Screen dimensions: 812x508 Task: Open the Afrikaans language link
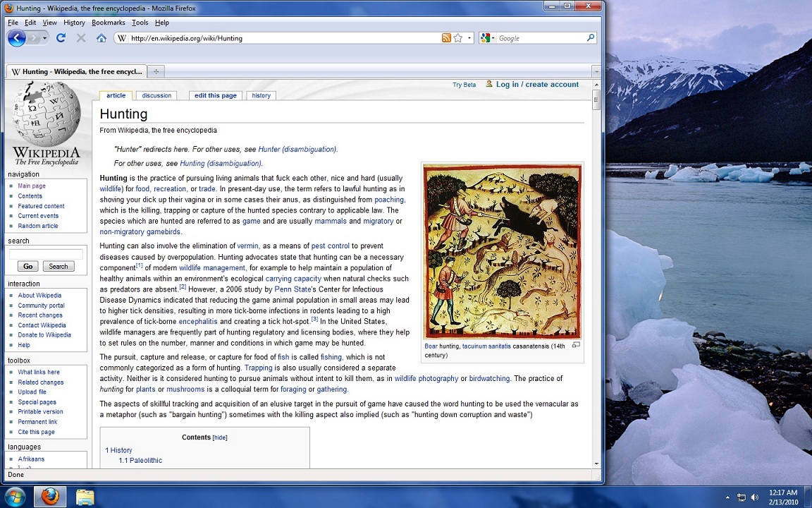click(31, 459)
